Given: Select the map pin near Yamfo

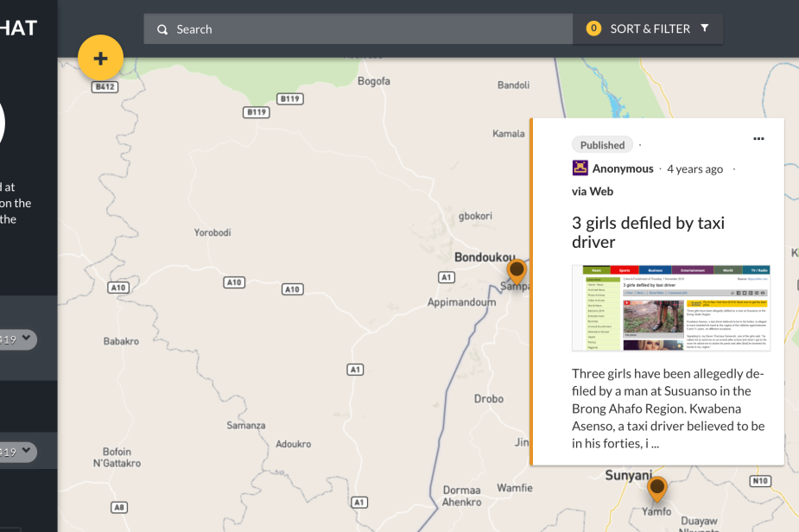Looking at the screenshot, I should coord(657,489).
